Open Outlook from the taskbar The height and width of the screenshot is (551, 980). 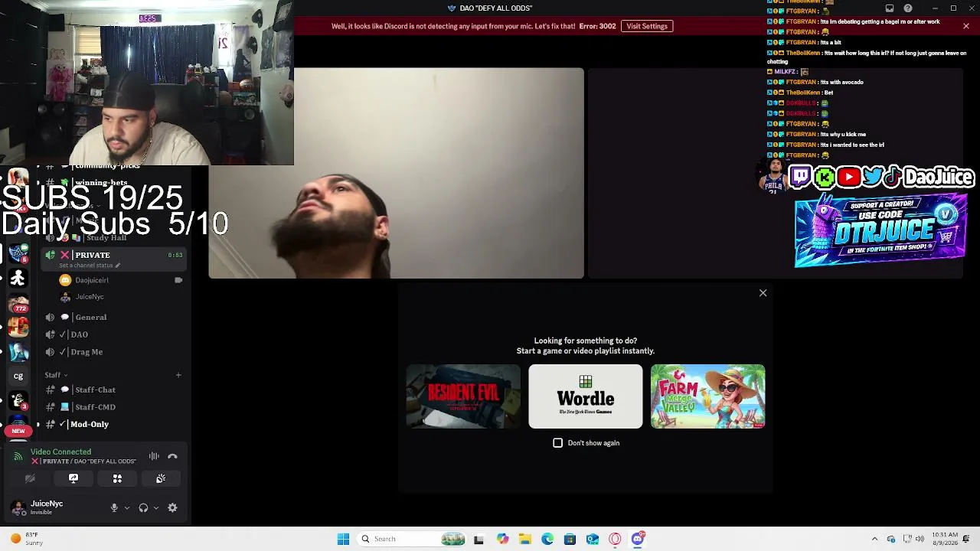click(x=593, y=539)
